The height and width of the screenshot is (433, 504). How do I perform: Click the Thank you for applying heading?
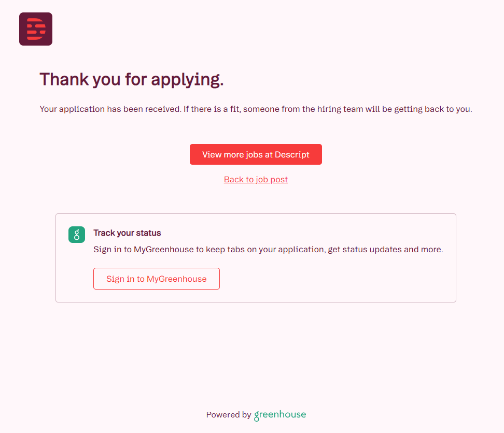132,80
